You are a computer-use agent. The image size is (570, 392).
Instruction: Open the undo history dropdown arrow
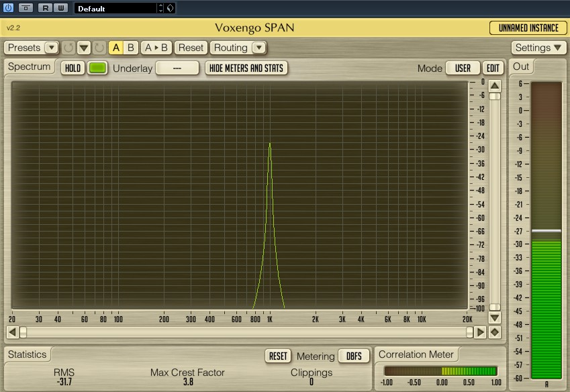84,48
